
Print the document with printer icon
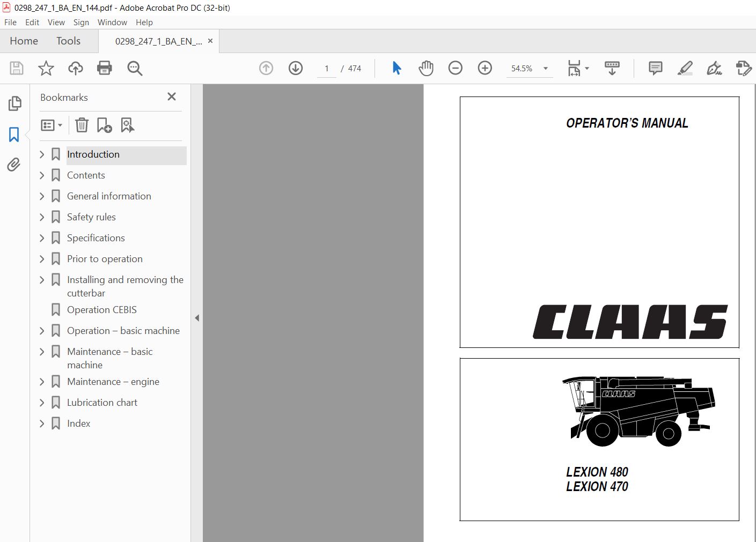coord(105,68)
